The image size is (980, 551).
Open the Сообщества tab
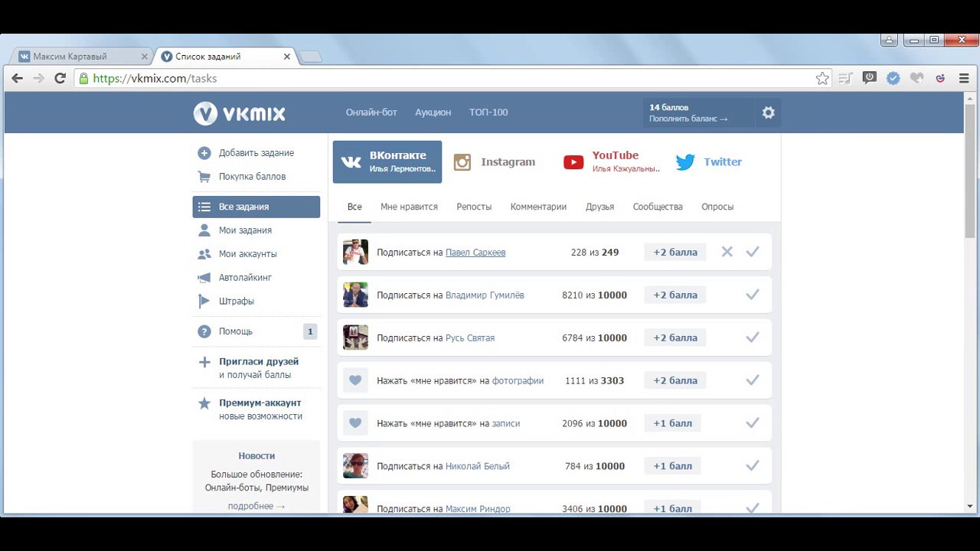tap(657, 207)
